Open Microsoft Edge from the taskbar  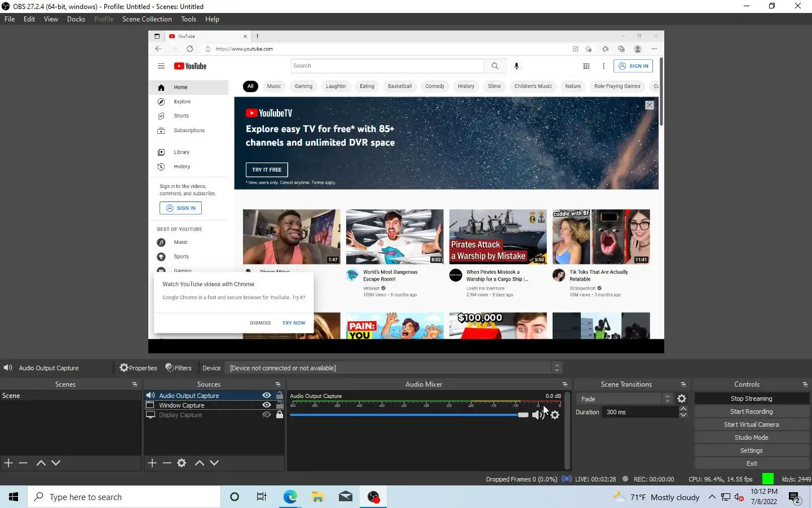point(290,497)
